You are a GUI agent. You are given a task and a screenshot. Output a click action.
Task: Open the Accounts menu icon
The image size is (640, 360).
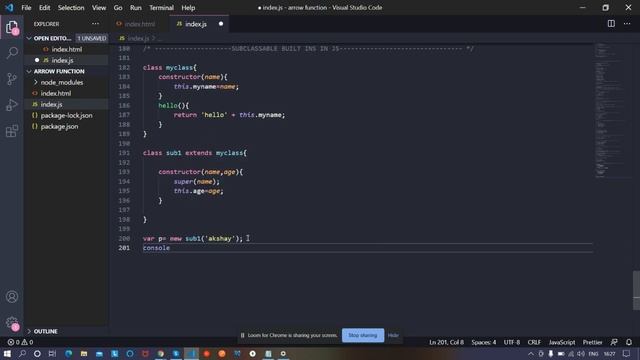tap(12, 297)
